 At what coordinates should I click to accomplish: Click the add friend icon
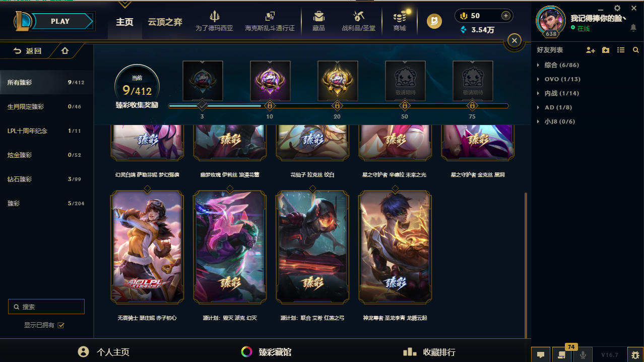click(591, 50)
